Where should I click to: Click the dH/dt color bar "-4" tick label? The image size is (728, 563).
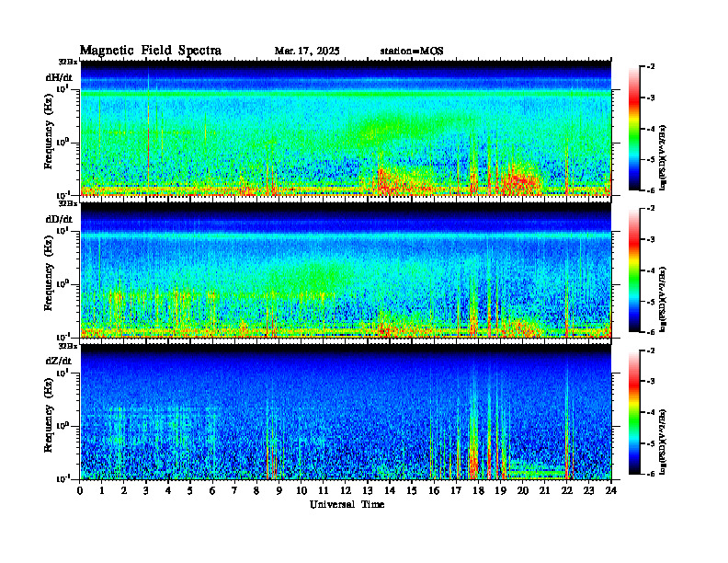[651, 129]
